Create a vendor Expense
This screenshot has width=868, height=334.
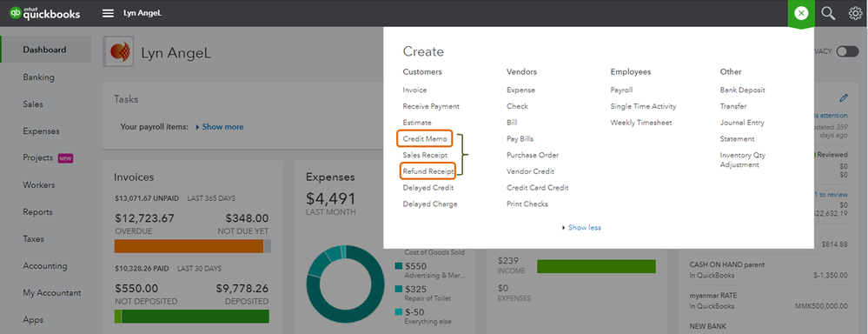tap(521, 90)
